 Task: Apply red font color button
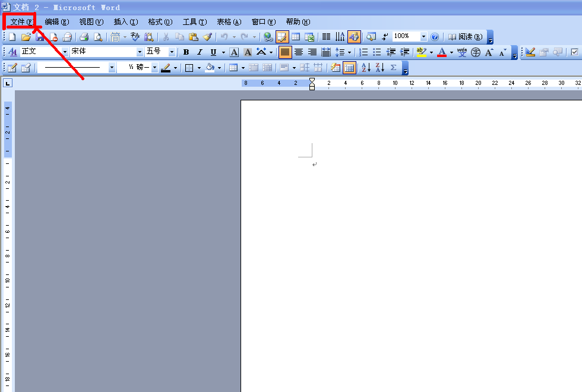(x=442, y=52)
